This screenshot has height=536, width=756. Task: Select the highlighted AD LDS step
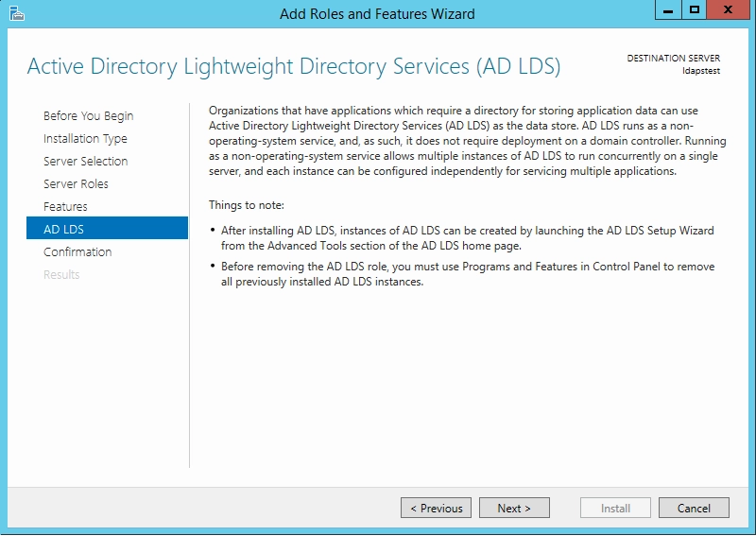[107, 228]
